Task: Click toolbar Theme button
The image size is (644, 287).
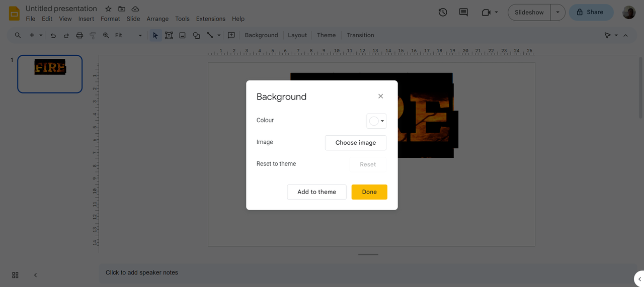Action: point(326,35)
